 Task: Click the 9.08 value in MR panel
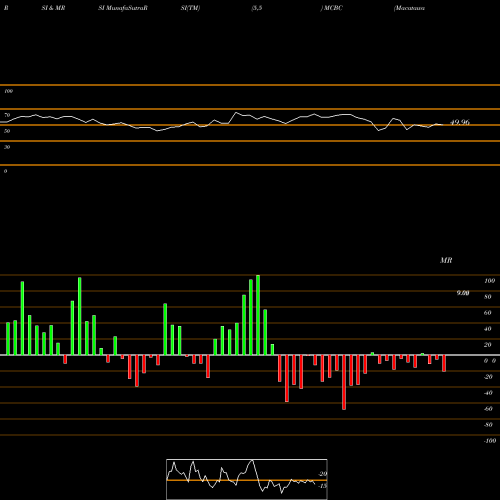[463, 293]
